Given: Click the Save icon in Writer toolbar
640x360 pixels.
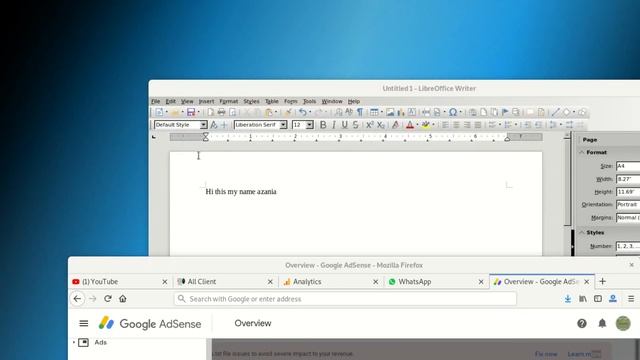Looking at the screenshot, I should [x=191, y=112].
